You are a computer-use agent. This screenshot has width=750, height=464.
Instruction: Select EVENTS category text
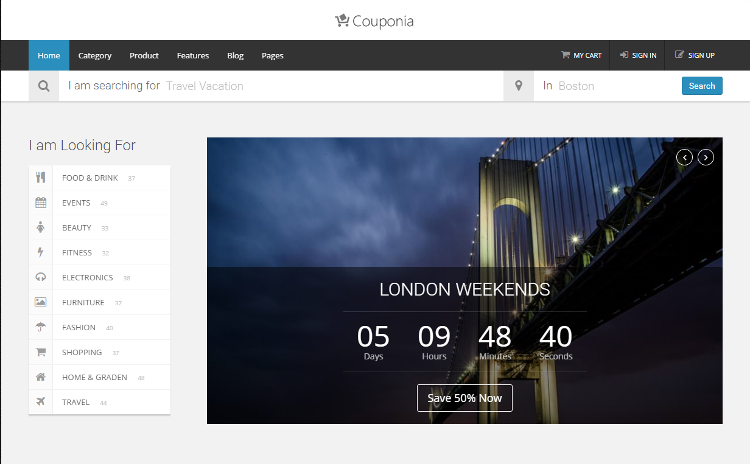click(x=76, y=203)
